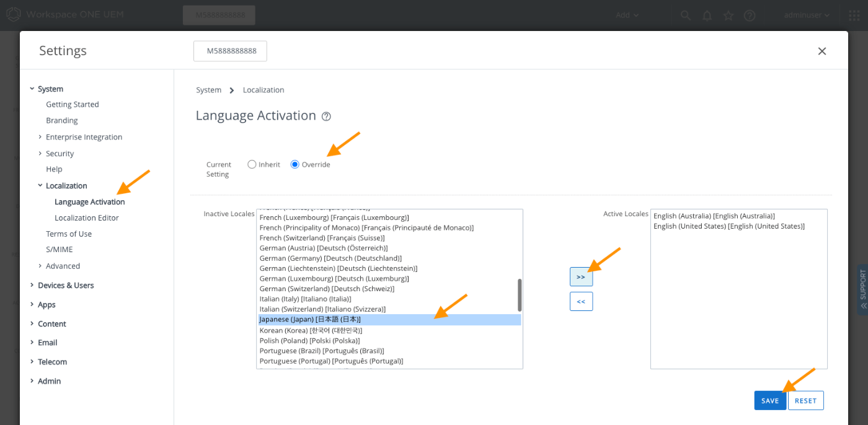Move selected locale to Active with >>
This screenshot has height=425, width=868.
click(581, 277)
